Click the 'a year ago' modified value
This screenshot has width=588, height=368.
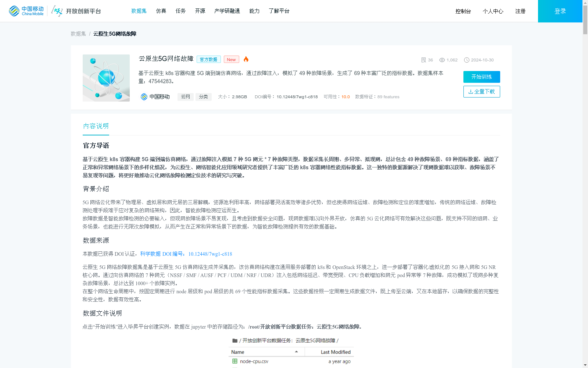point(340,361)
